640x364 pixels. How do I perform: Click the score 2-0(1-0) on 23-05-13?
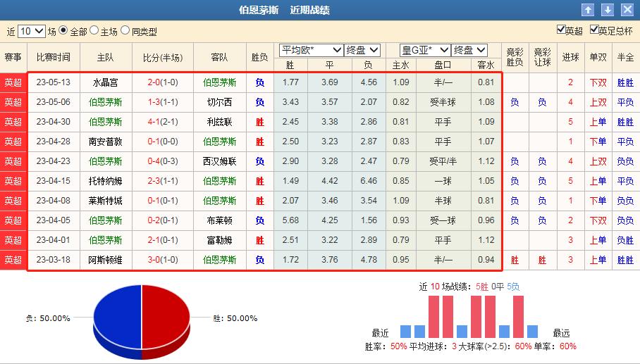click(x=163, y=82)
